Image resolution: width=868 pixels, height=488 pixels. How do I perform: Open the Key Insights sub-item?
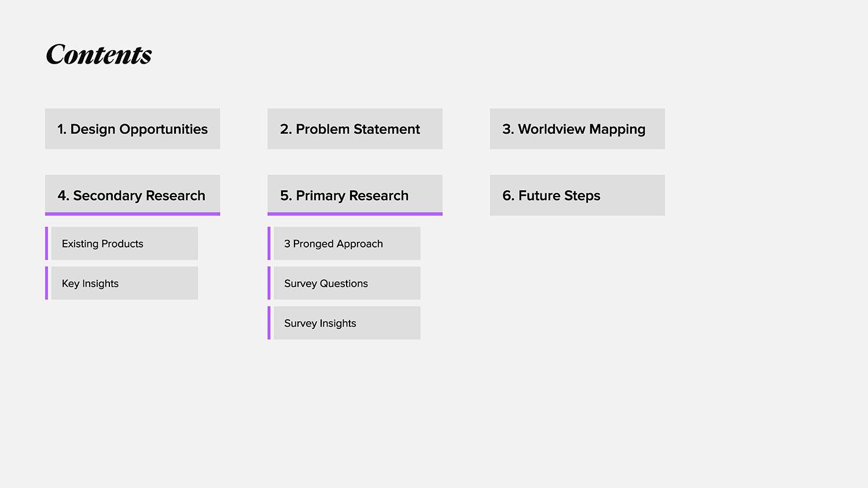pos(124,283)
